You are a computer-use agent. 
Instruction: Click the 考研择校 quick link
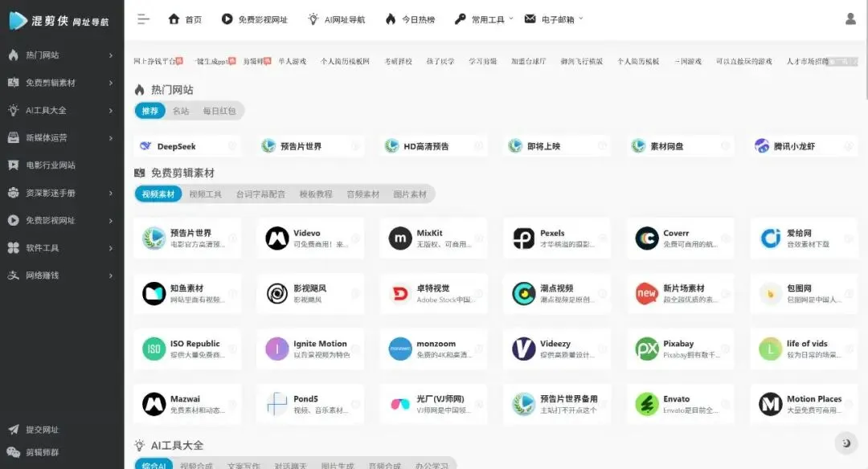(x=399, y=61)
